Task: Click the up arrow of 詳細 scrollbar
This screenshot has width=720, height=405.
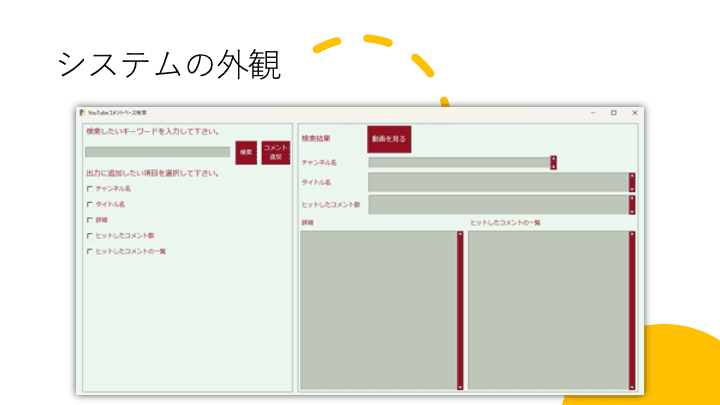Action: pyautogui.click(x=460, y=234)
